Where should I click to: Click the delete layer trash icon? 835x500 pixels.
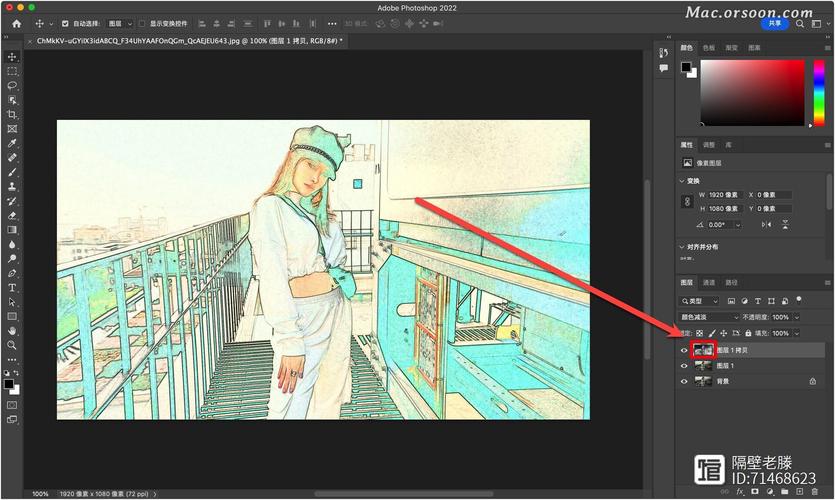coord(814,491)
